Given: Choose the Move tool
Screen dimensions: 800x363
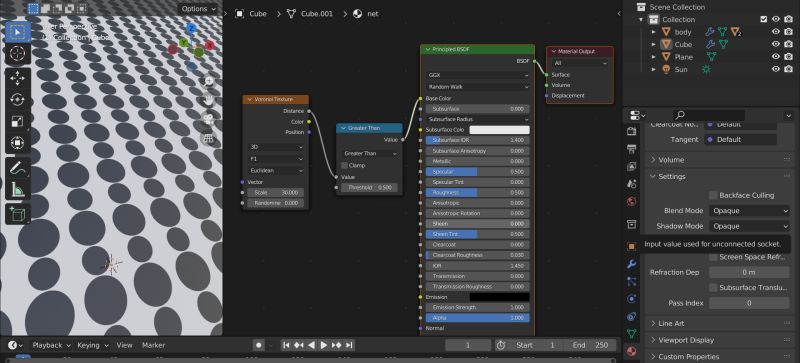Looking at the screenshot, I should point(18,79).
